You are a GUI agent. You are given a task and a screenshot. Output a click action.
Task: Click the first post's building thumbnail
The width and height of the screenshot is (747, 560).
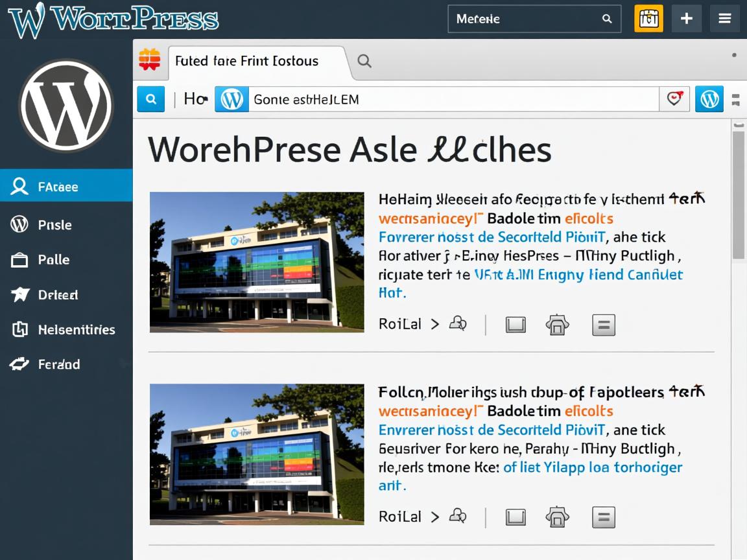(x=257, y=262)
